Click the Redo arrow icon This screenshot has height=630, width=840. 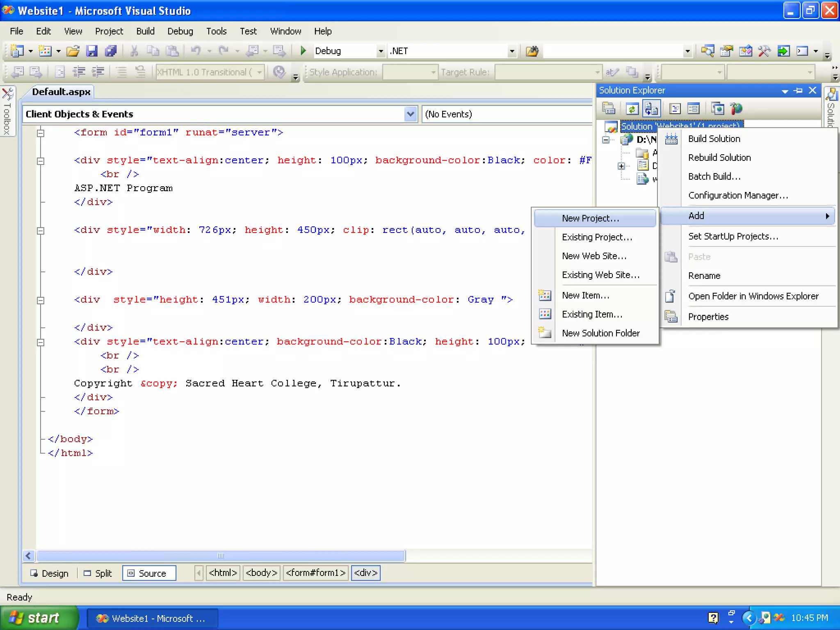point(224,51)
